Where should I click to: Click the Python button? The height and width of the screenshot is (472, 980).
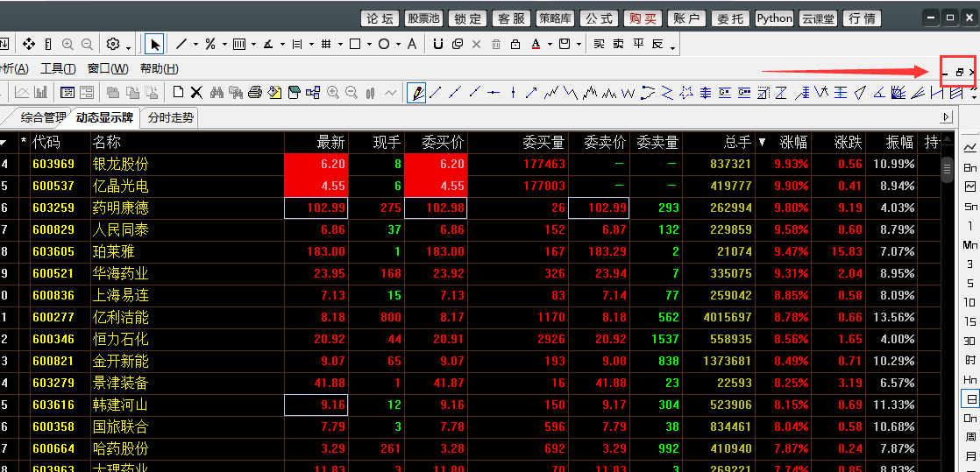point(774,18)
